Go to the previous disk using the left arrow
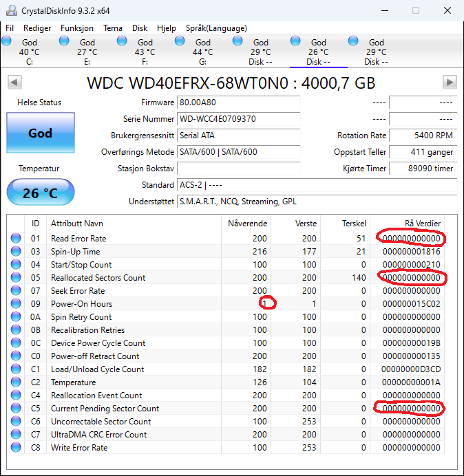The image size is (464, 476). tap(14, 83)
